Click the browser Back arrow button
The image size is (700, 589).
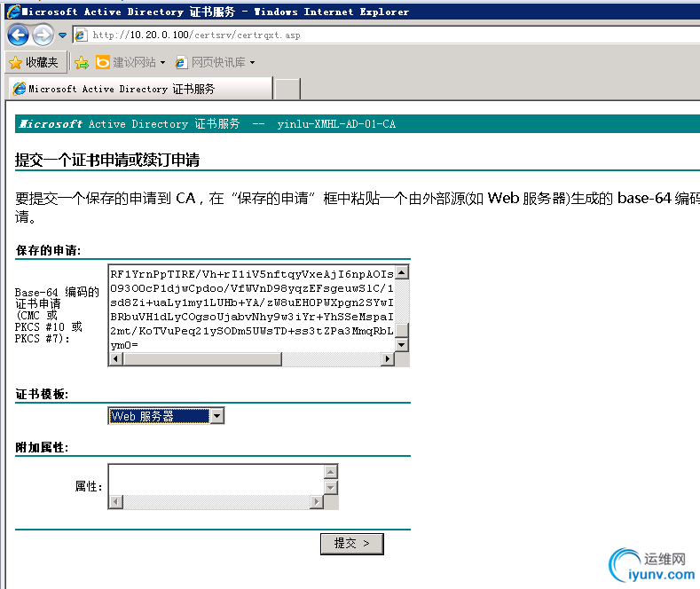point(18,35)
